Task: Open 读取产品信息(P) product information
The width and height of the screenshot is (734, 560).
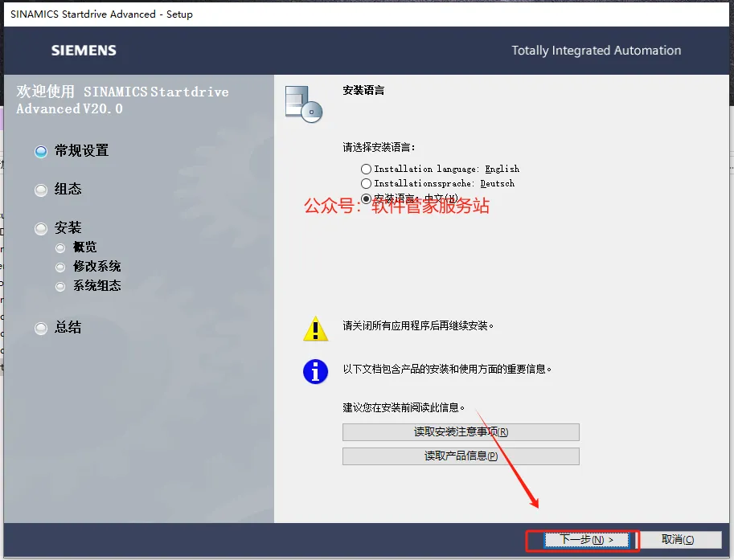Action: pyautogui.click(x=461, y=456)
